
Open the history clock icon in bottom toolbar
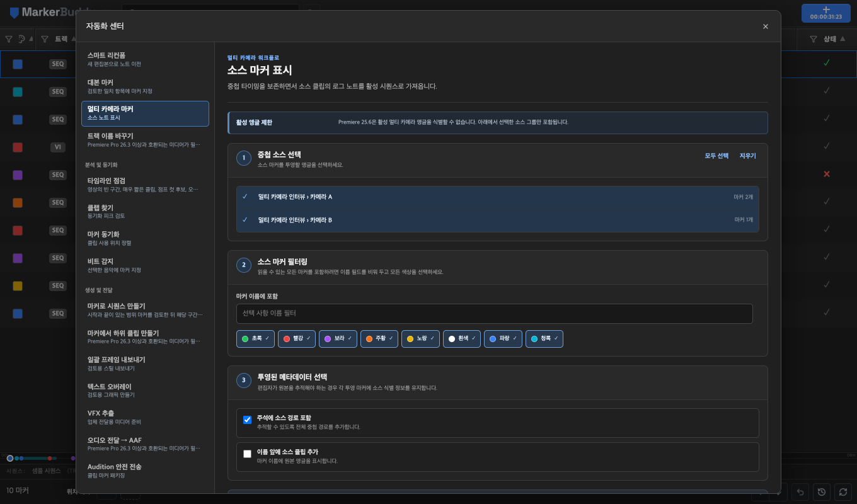(x=822, y=492)
